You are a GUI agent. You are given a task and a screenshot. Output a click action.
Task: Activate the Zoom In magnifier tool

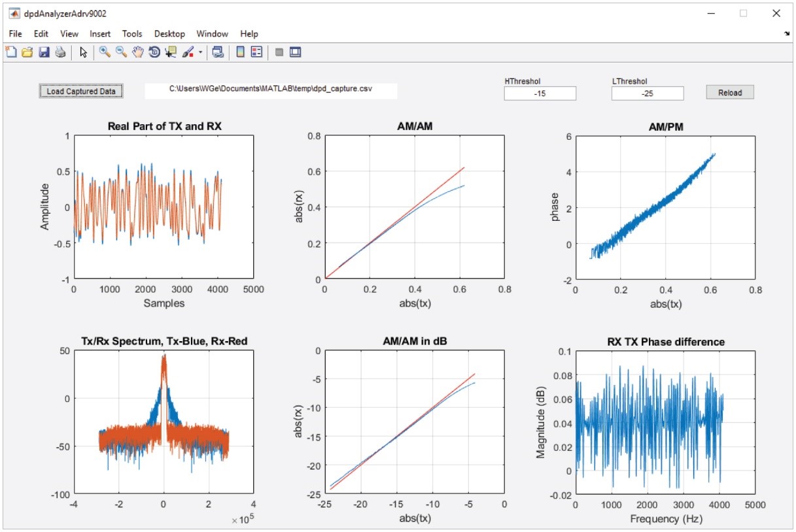(105, 53)
